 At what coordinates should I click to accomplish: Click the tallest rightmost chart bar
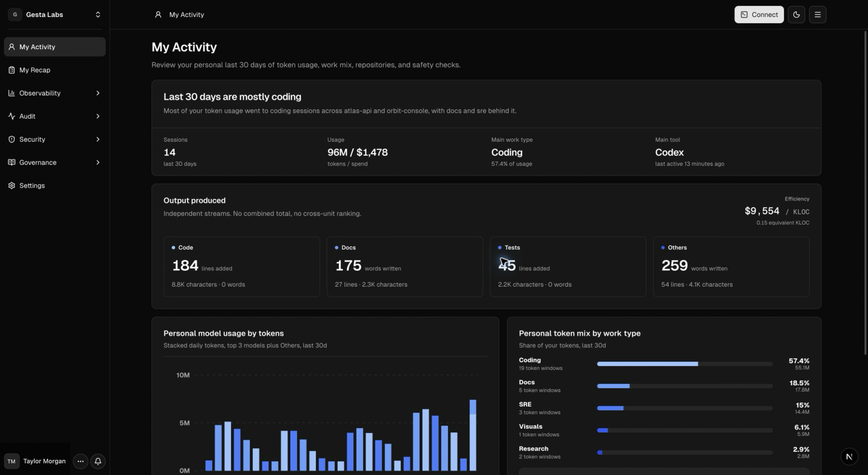point(473,435)
